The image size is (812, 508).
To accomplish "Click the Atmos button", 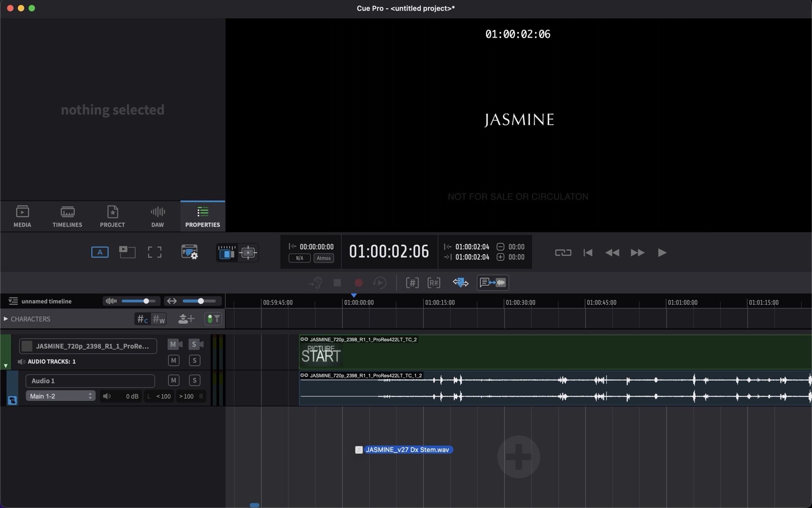I will (x=323, y=258).
